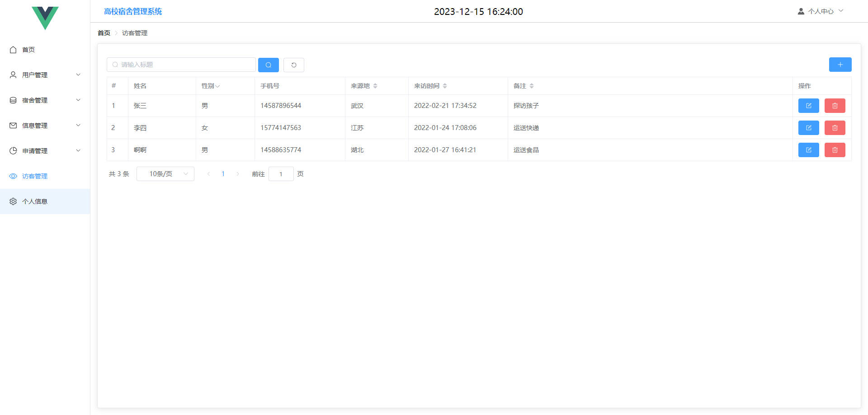Open the 个人中心 dropdown
Screen dimensions: 868x415
pos(821,11)
